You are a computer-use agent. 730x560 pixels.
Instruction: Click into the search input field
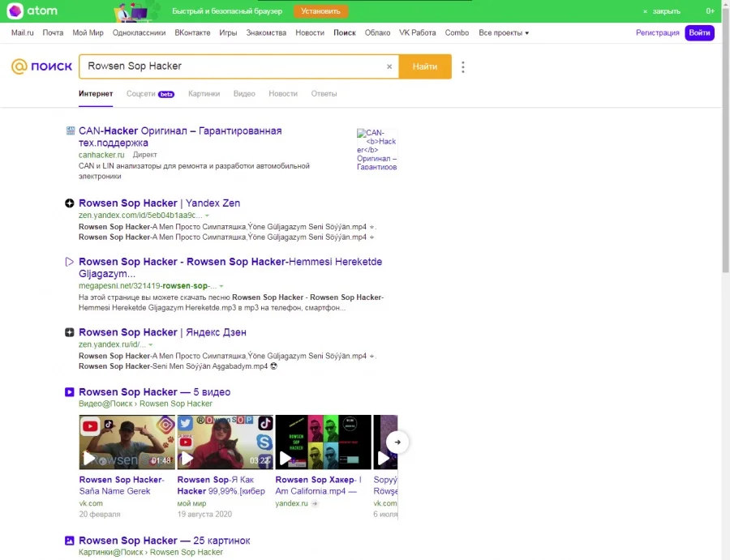(231, 66)
